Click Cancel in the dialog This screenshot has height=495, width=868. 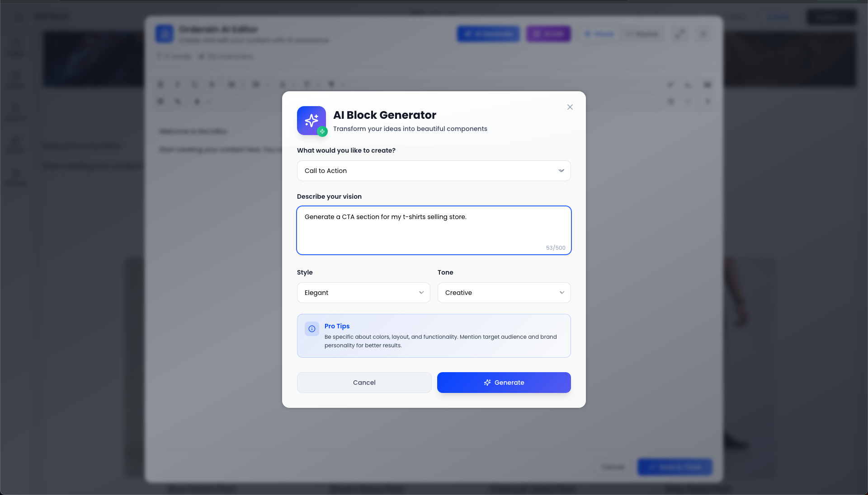(364, 383)
